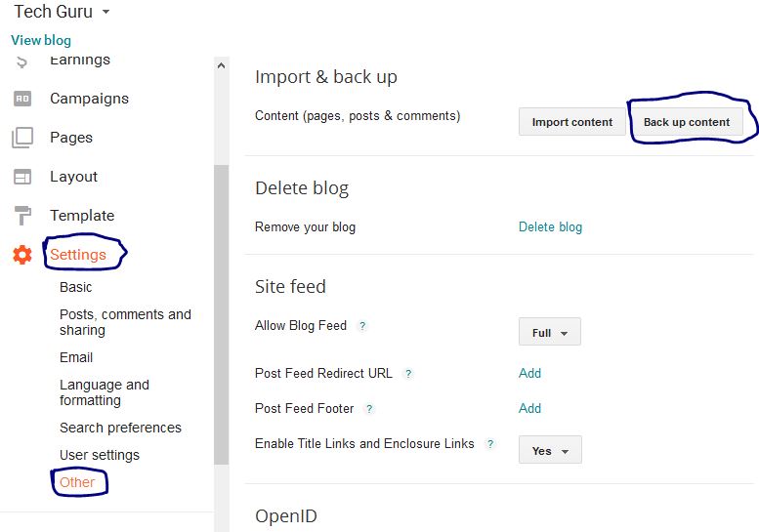
Task: Click the Earnings dollar icon
Action: (x=21, y=61)
